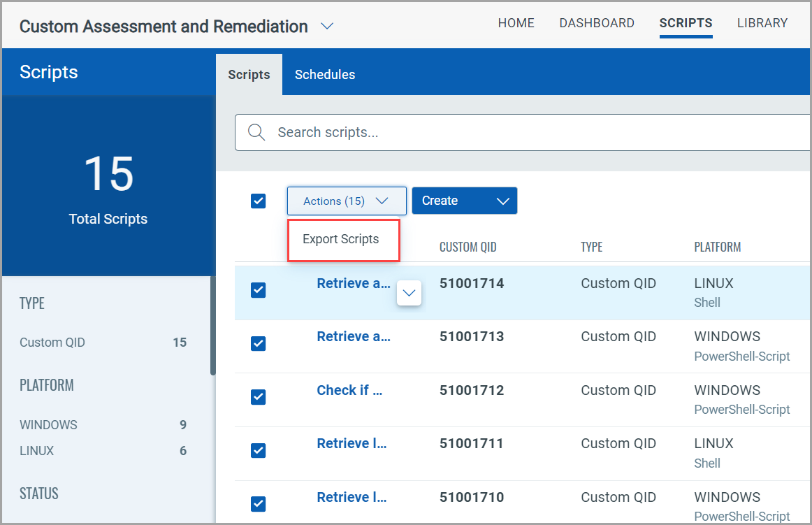
Task: Click the LINUX count 6
Action: (x=183, y=451)
